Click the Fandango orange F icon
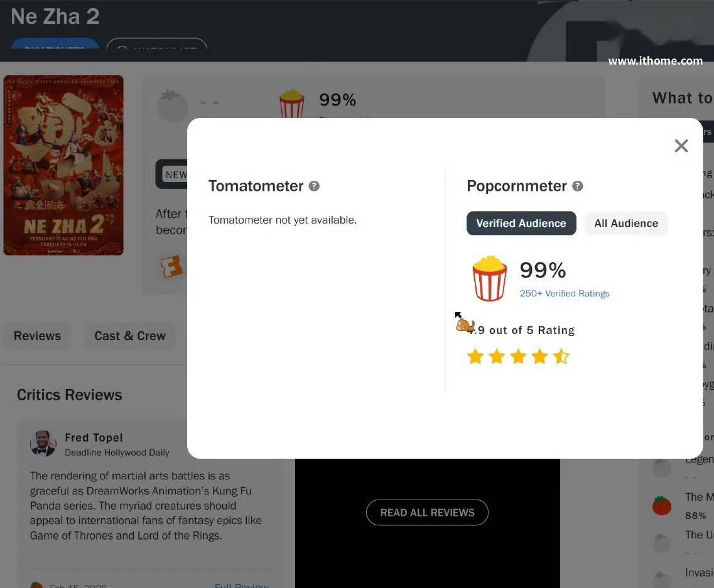 click(171, 266)
